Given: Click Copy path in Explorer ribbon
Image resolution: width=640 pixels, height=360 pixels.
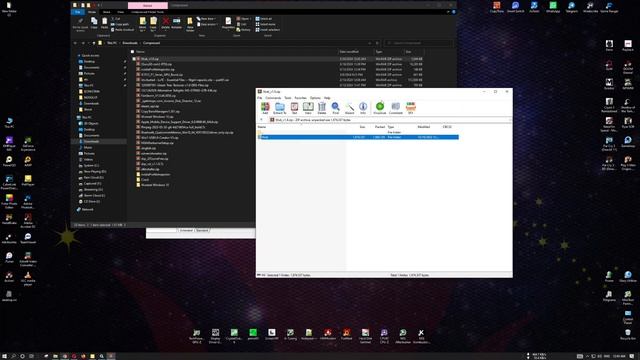Looking at the screenshot, I should click(x=121, y=24).
